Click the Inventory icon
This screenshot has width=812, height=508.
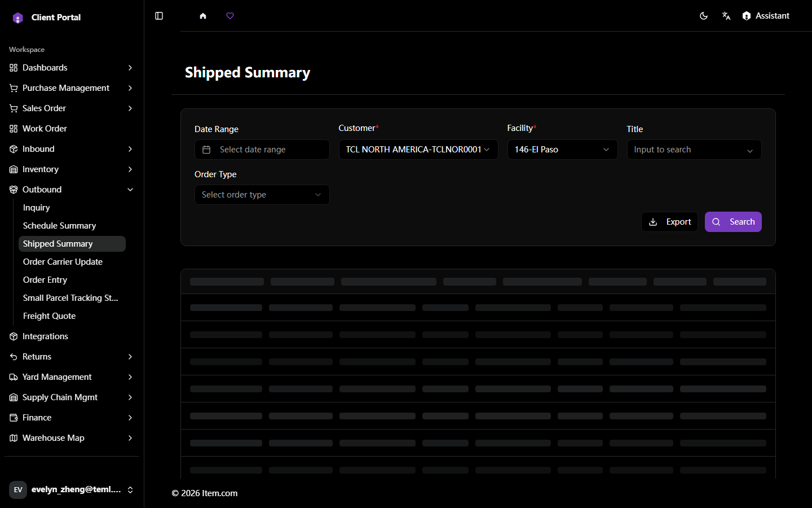tap(14, 169)
